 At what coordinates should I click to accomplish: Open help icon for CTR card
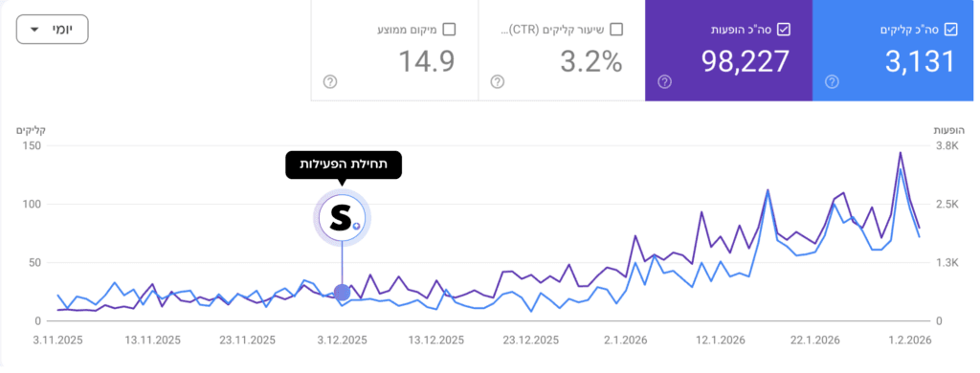[498, 82]
